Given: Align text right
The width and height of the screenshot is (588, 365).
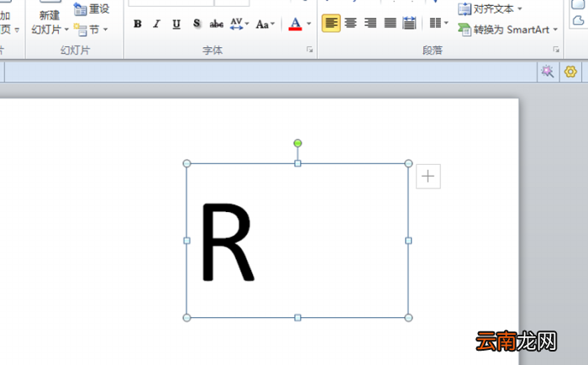Looking at the screenshot, I should click(x=370, y=24).
